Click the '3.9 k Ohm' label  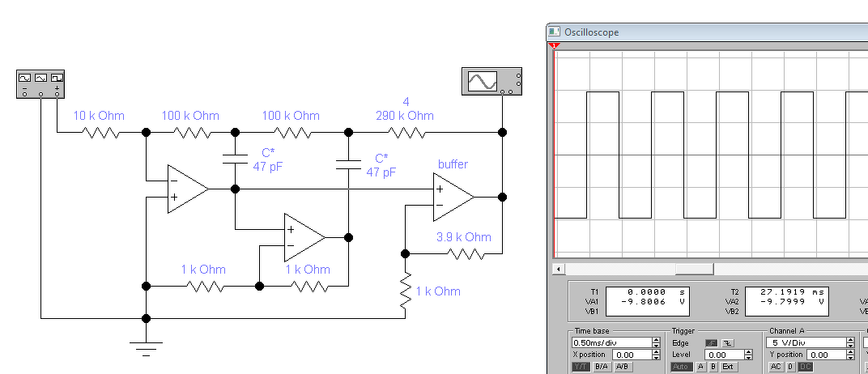(x=464, y=237)
